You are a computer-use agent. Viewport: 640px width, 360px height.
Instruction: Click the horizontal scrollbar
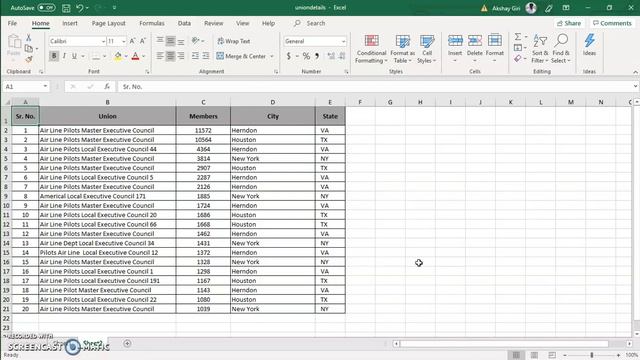click(504, 344)
